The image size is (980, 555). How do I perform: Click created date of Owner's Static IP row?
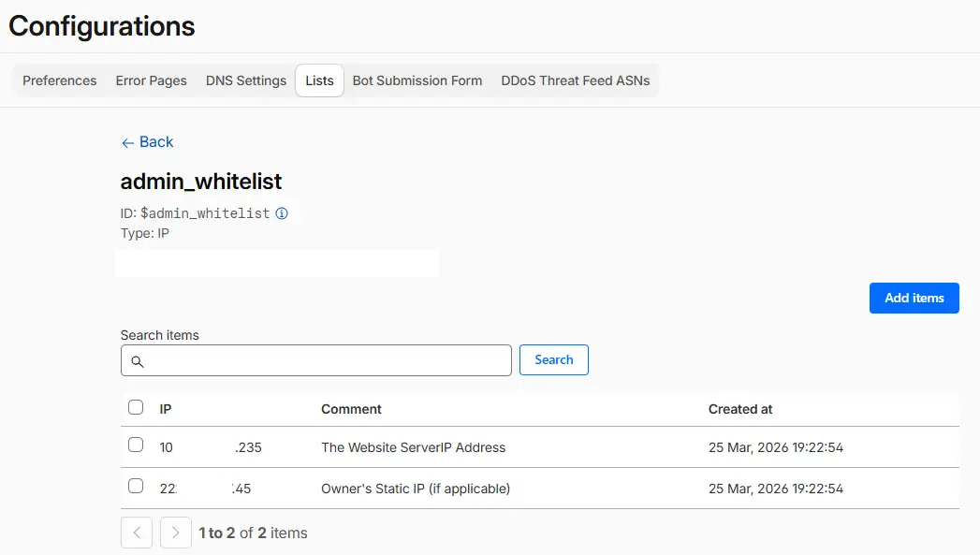point(776,489)
